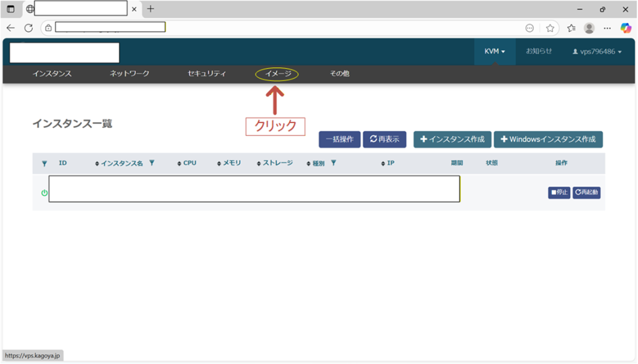Click the green power status icon

(x=44, y=193)
